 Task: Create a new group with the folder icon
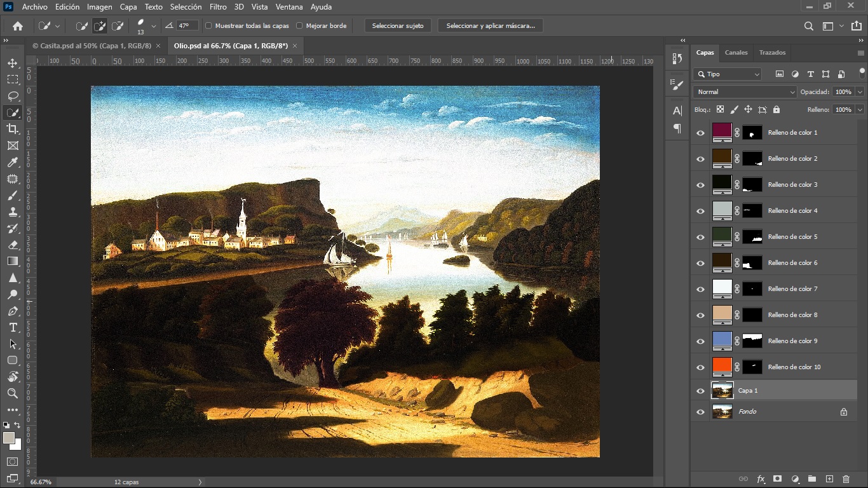click(x=812, y=479)
